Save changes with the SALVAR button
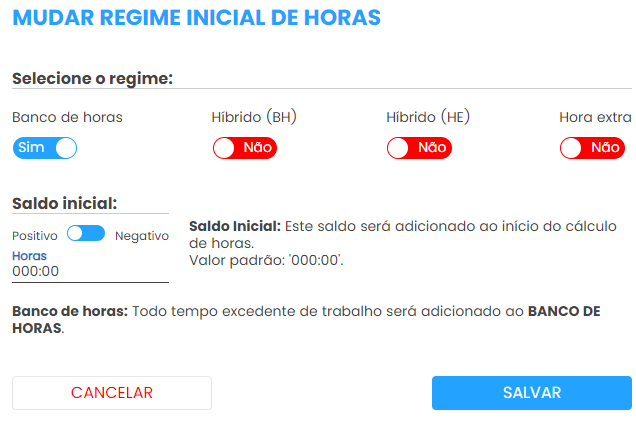Viewport: 636px width, 422px height. click(x=531, y=393)
